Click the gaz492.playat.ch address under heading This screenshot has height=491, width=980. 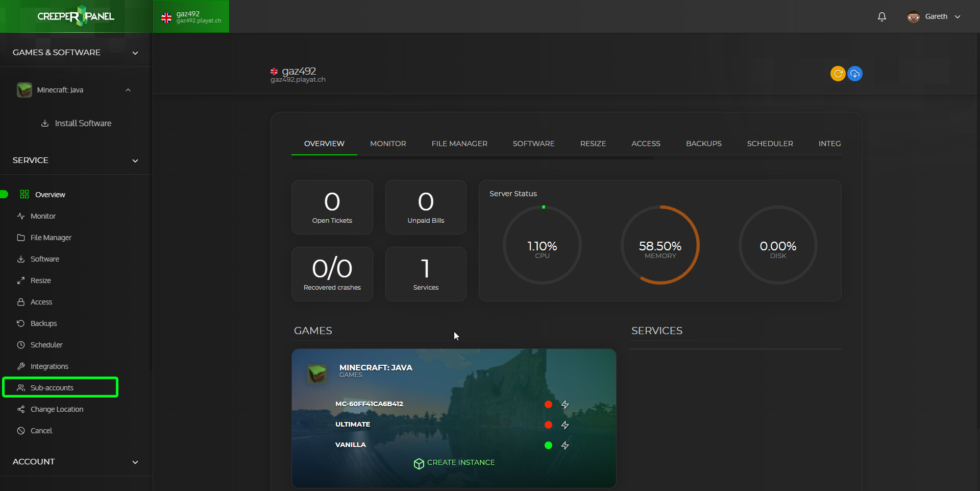[298, 80]
